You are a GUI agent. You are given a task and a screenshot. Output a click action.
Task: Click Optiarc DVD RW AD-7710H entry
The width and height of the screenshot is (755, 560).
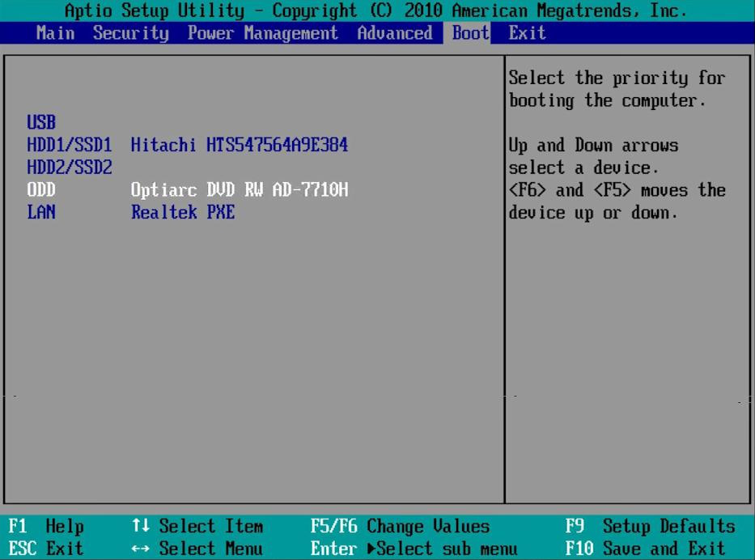tap(240, 190)
